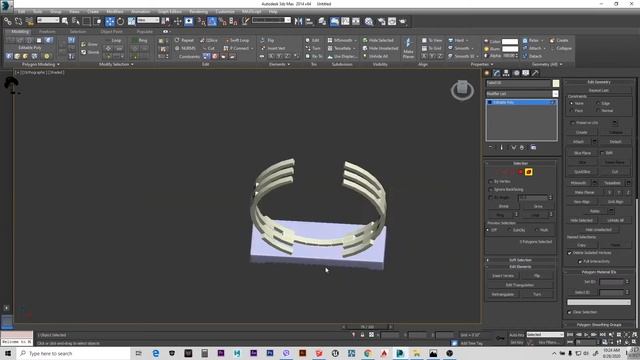Select Element sub-object level icon
This screenshot has width=640, height=360.
pyautogui.click(x=529, y=172)
